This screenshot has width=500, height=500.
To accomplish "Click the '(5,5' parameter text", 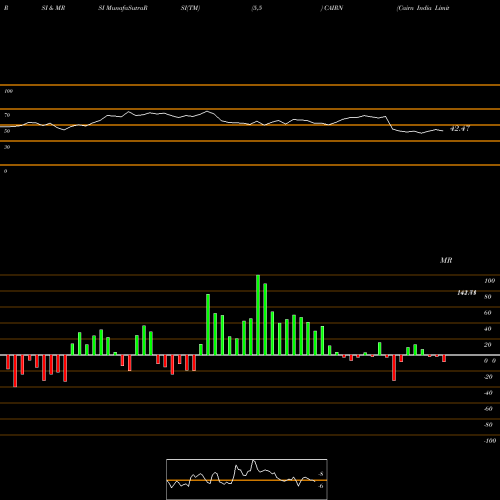I will [x=257, y=8].
